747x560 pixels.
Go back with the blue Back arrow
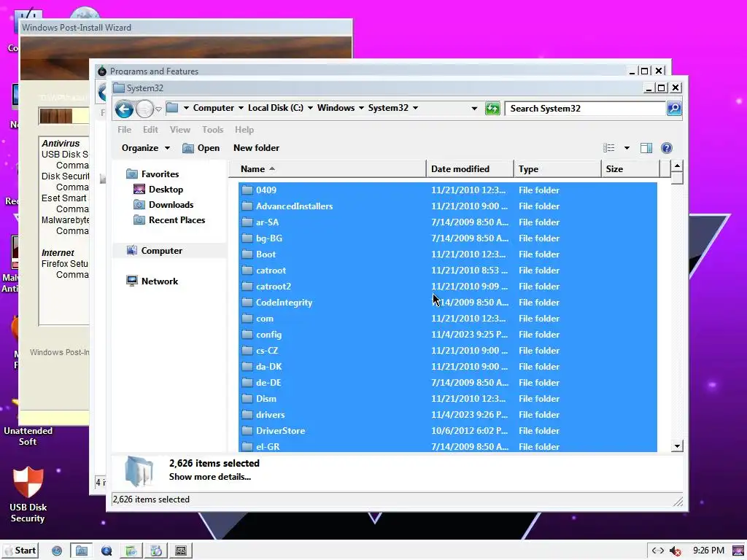point(124,109)
